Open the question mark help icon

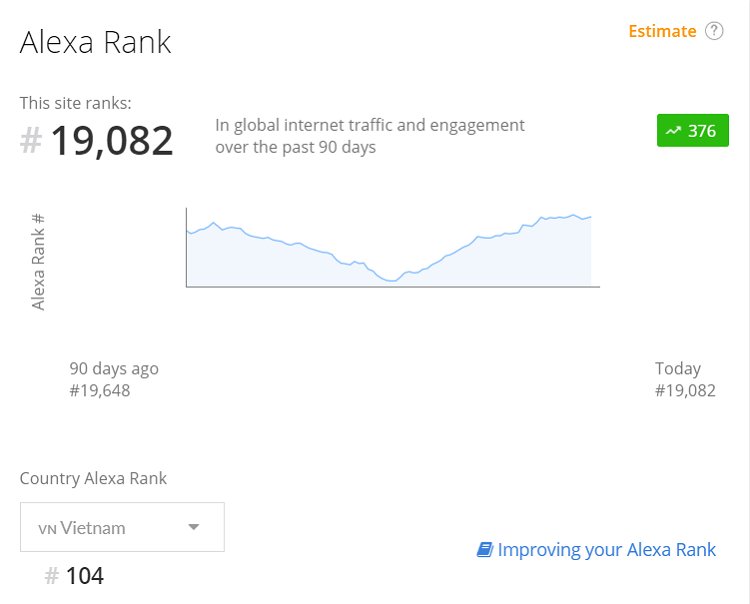(714, 31)
